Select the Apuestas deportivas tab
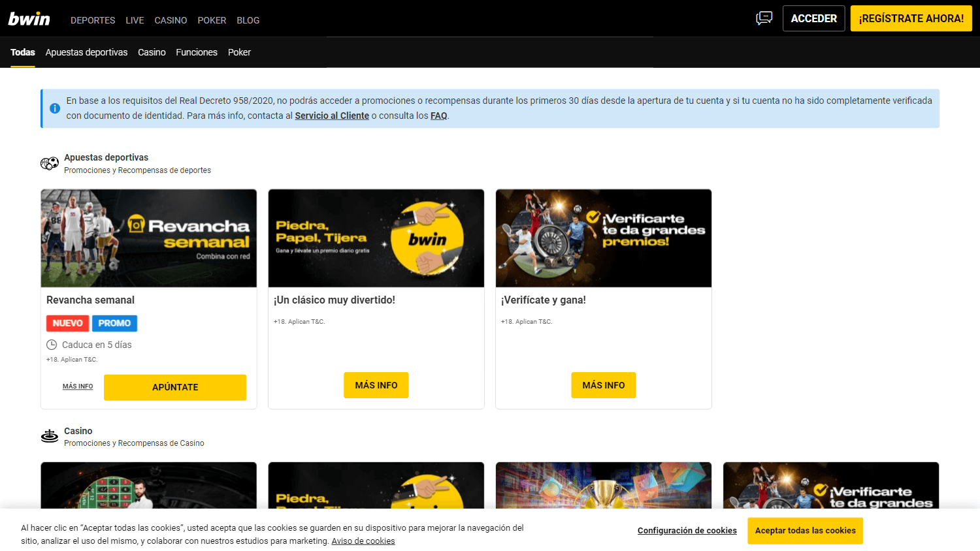The width and height of the screenshot is (980, 551). tap(86, 52)
